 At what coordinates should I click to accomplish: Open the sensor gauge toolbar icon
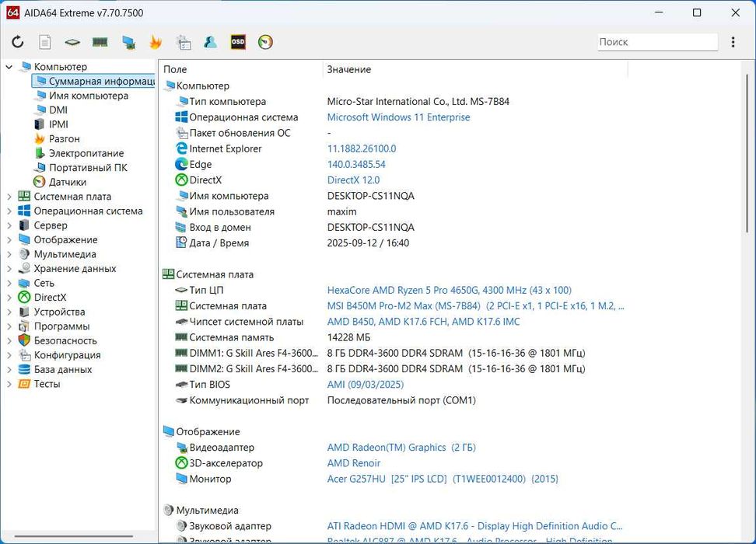tap(265, 42)
